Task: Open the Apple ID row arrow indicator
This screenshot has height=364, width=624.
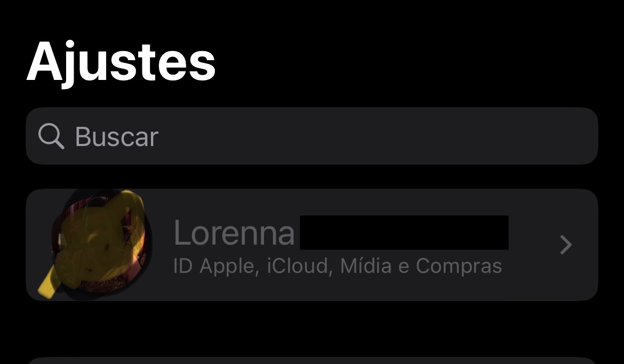Action: pyautogui.click(x=565, y=245)
